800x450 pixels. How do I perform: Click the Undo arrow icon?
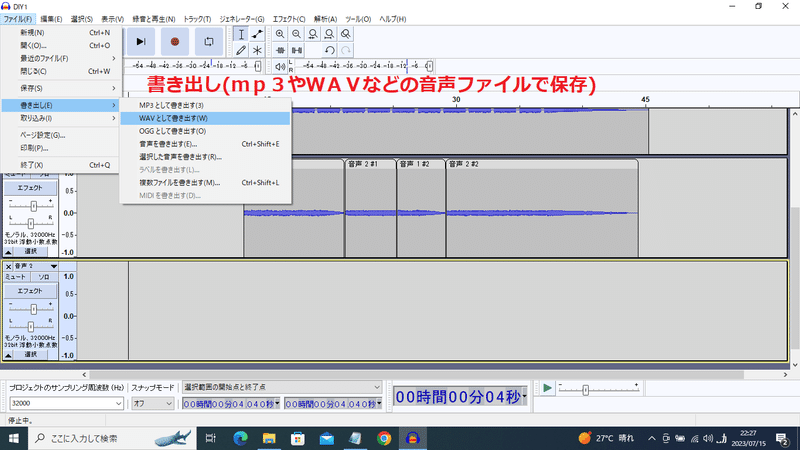click(329, 50)
